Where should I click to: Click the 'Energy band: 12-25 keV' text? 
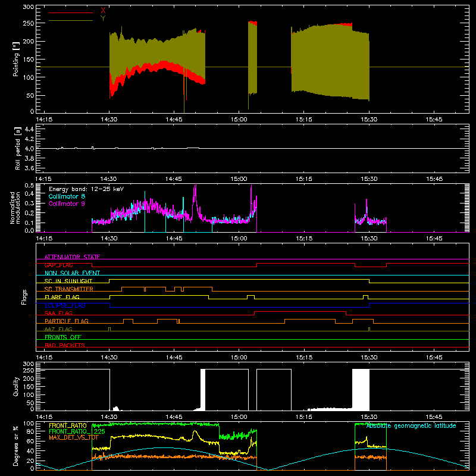pos(86,189)
